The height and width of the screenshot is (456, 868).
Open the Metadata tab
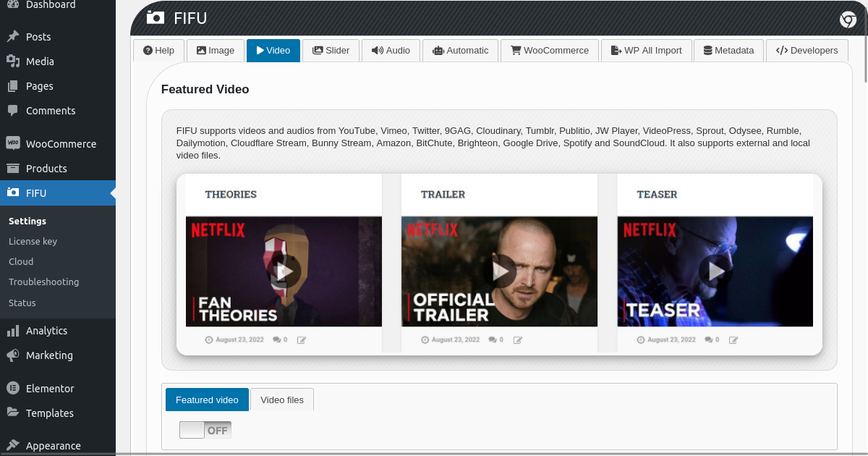(728, 51)
